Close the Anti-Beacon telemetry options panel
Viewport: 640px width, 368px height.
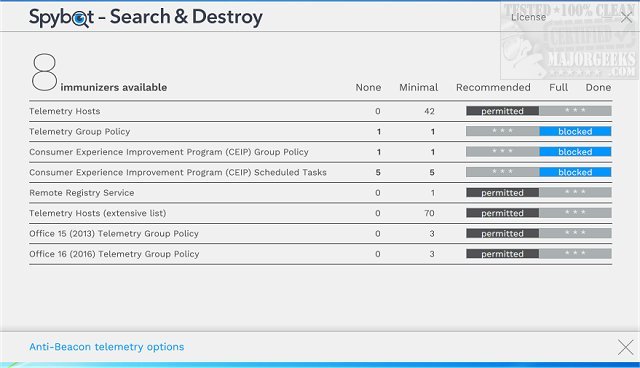(625, 347)
